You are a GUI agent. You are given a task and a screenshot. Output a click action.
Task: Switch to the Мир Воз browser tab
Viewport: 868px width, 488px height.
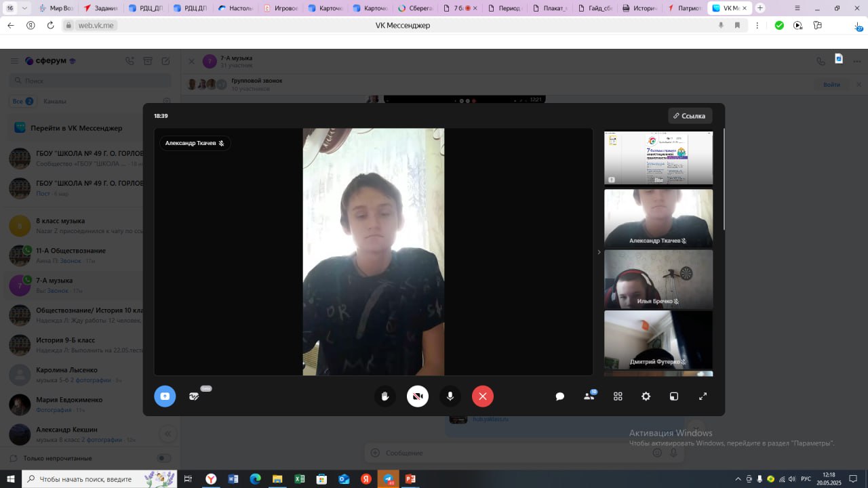(56, 8)
